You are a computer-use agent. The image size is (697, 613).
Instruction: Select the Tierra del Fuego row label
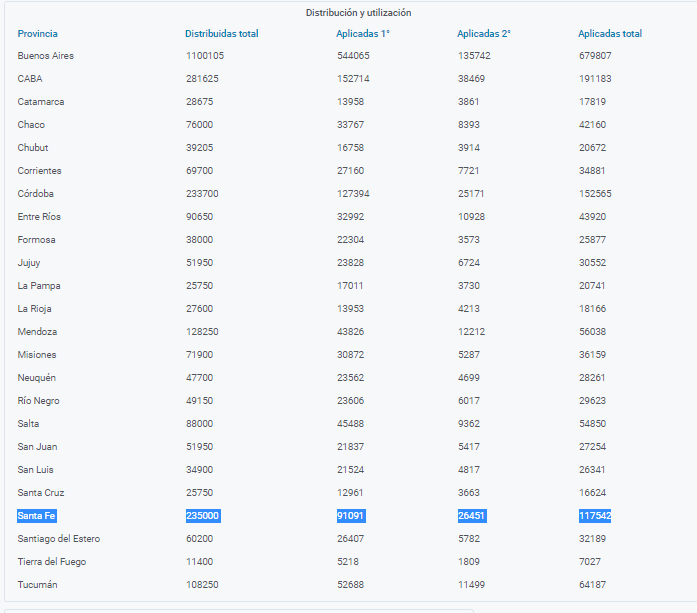pyautogui.click(x=50, y=562)
